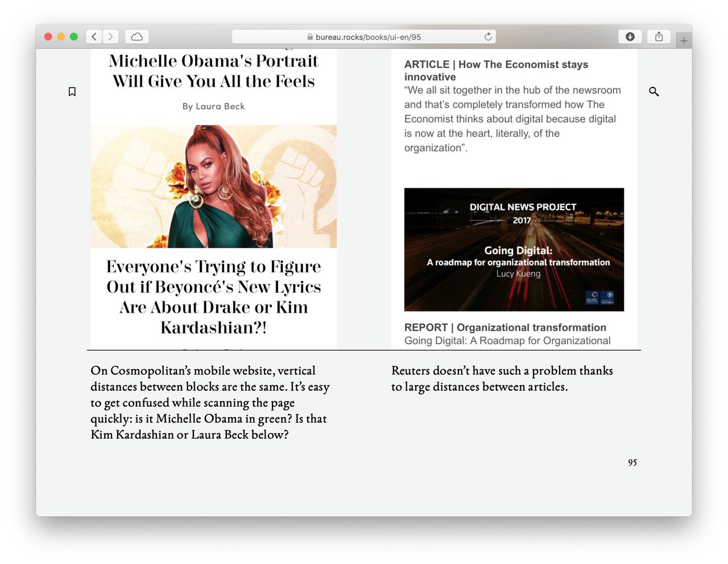Open the iCloud tabs cloud button

pos(136,36)
